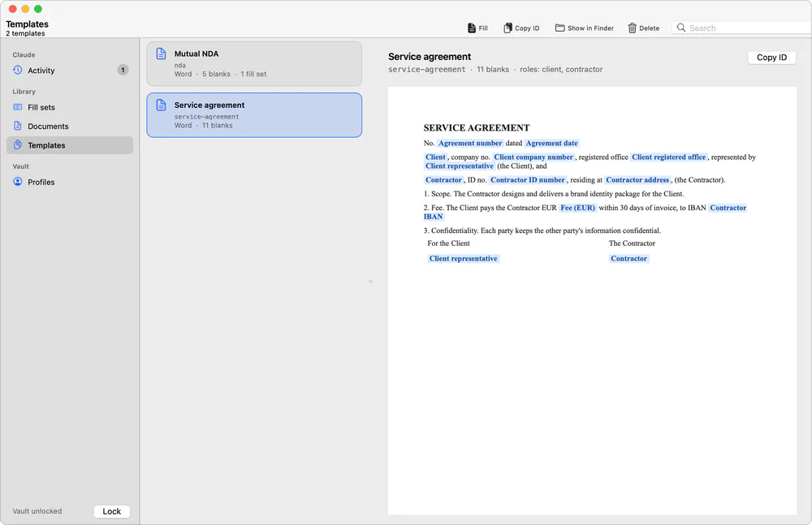Click the Fill label in toolbar

(x=483, y=28)
